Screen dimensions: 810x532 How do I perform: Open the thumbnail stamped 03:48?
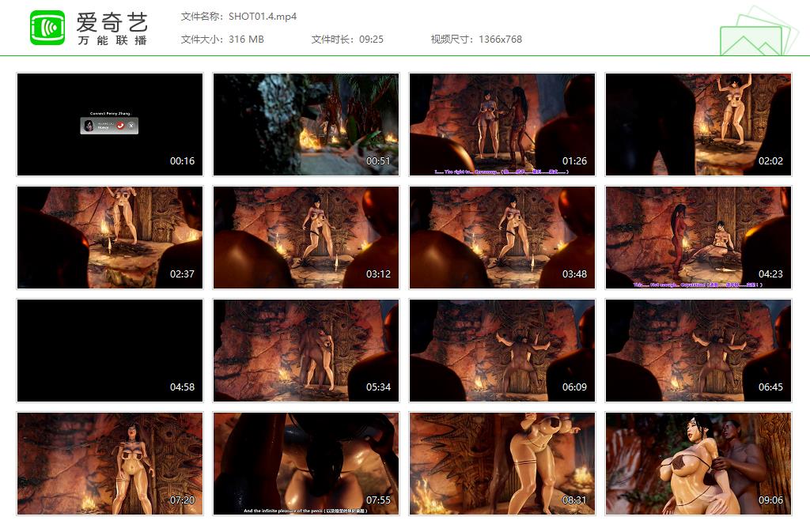(x=502, y=237)
